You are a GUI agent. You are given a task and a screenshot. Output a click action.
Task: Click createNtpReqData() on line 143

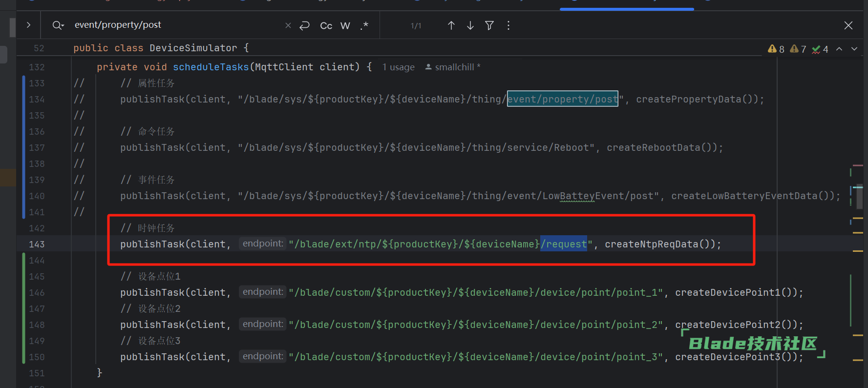(657, 244)
